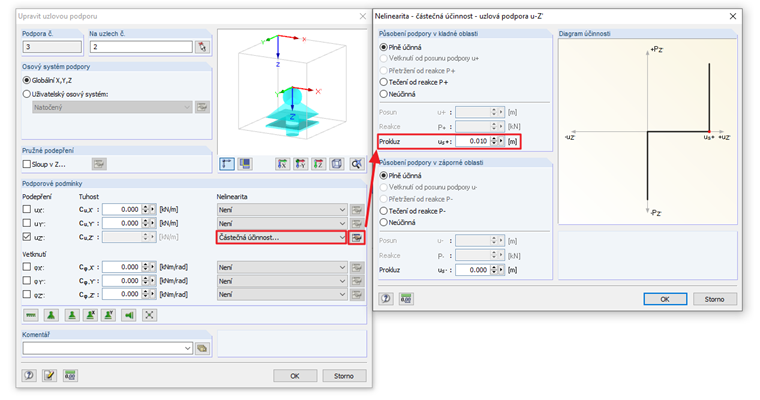Open Sloup v Z column settings button
760x400 pixels.
click(x=99, y=164)
